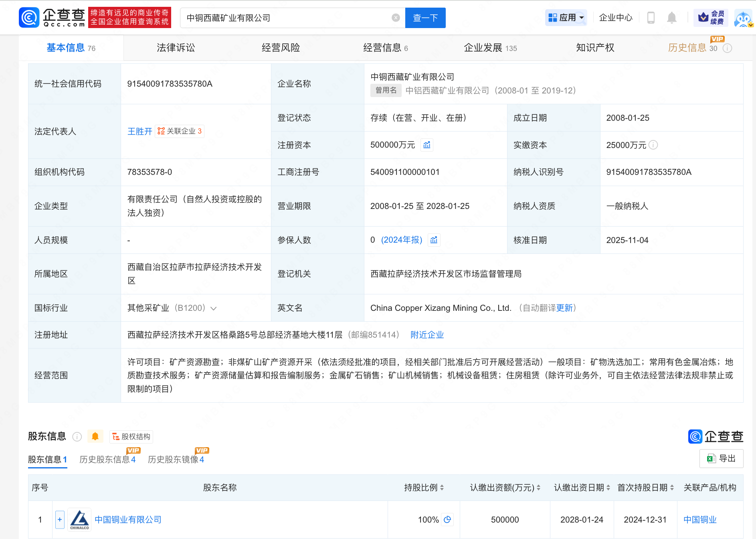Click the registered capital chart icon
The width and height of the screenshot is (756, 539).
(427, 145)
